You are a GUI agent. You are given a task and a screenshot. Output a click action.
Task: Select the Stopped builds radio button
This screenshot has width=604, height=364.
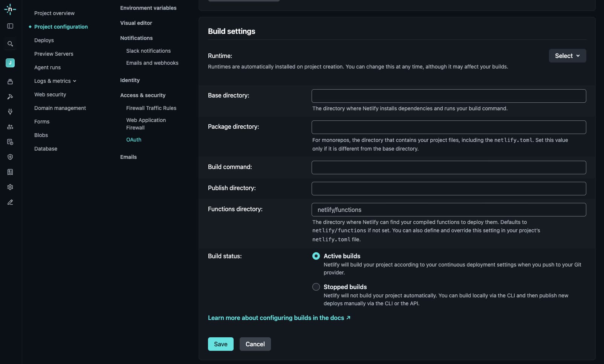[x=316, y=287]
